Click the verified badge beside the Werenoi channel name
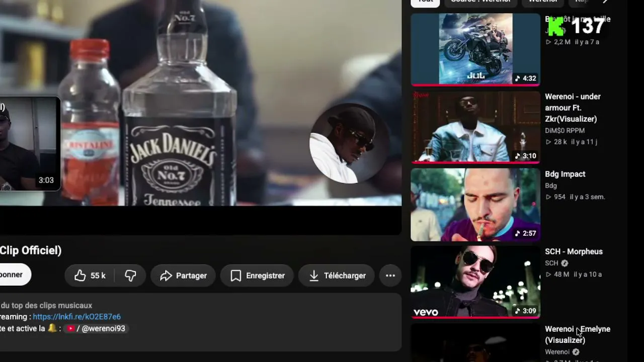 pos(576,352)
